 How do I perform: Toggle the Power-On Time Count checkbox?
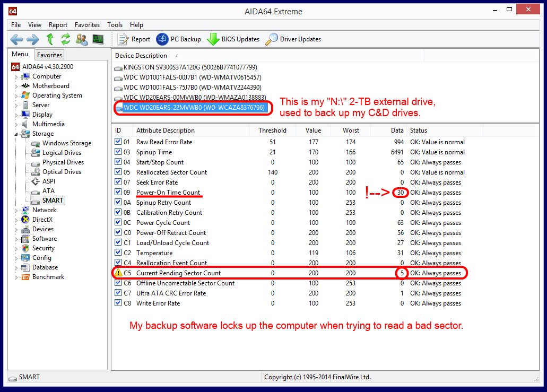[118, 192]
